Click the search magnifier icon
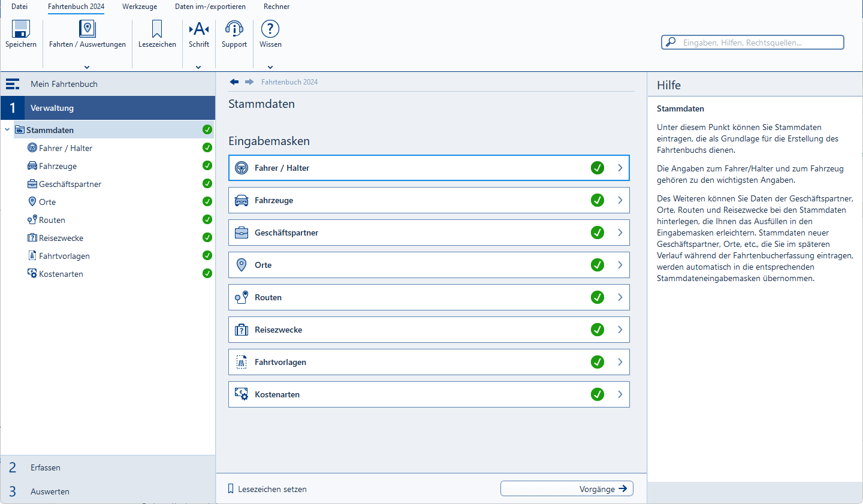This screenshot has width=863, height=504. [671, 42]
